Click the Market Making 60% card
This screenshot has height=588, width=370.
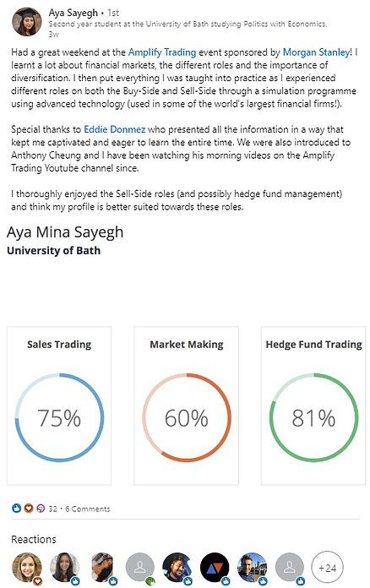coord(187,406)
